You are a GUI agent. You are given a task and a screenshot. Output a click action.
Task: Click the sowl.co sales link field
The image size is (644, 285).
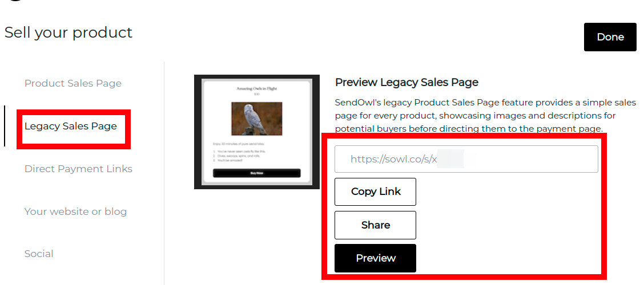pyautogui.click(x=466, y=159)
